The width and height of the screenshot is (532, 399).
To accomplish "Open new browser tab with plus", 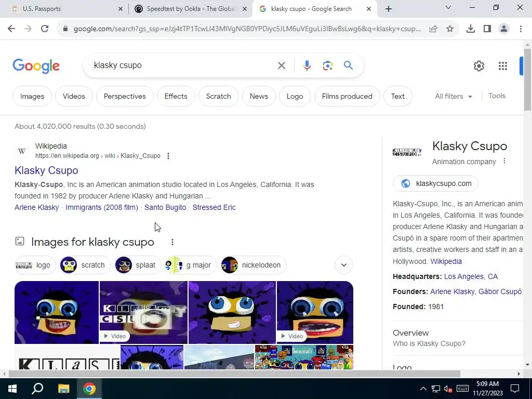I will [x=389, y=9].
